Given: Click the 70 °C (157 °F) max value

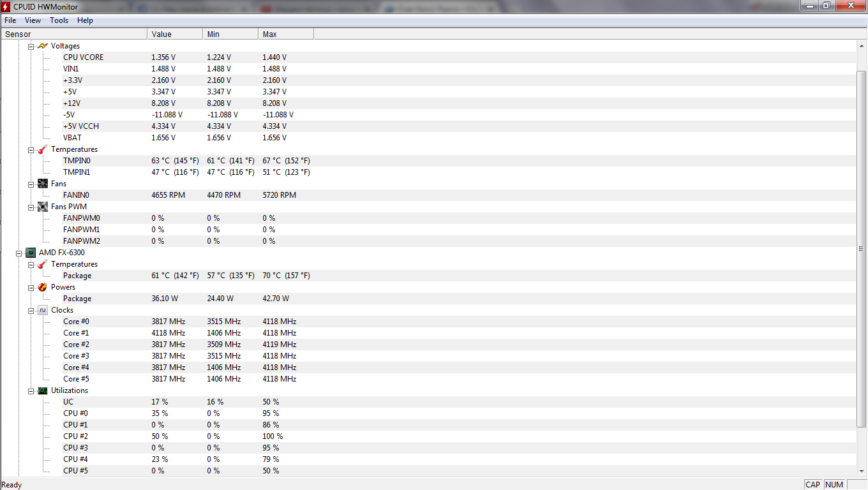Looking at the screenshot, I should tap(286, 276).
